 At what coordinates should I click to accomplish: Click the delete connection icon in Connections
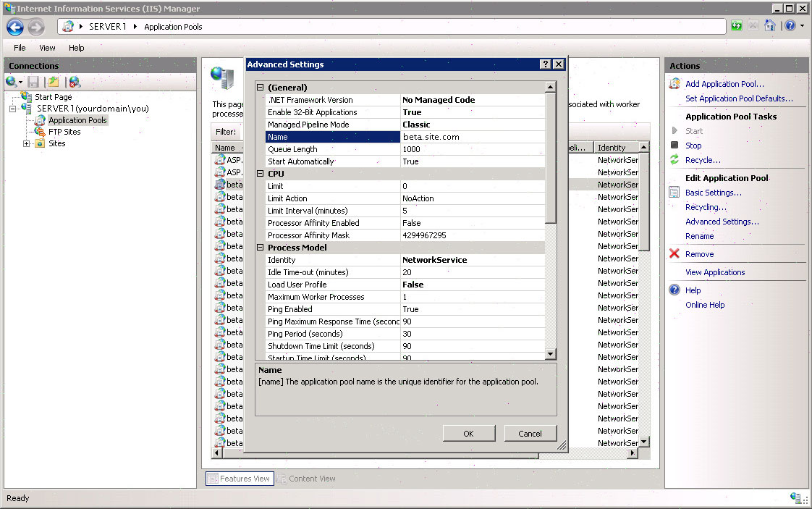click(x=75, y=82)
